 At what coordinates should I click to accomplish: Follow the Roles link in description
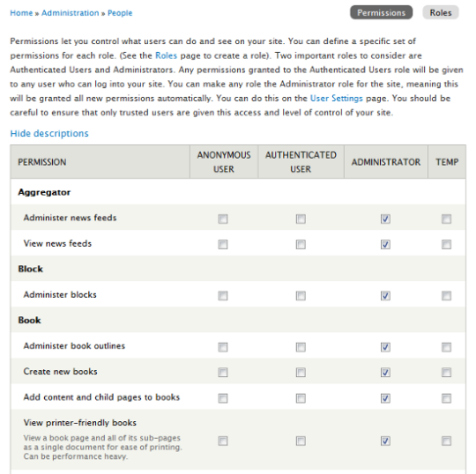[x=166, y=56]
